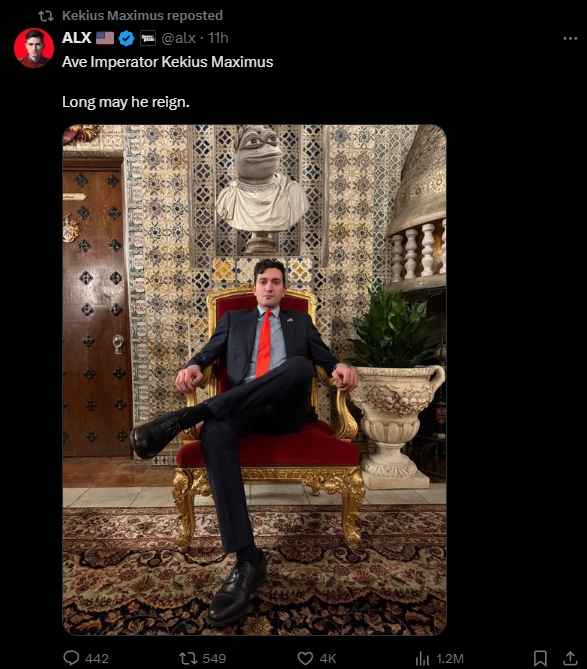The height and width of the screenshot is (669, 587).
Task: Click the 442 replies count
Action: [97, 658]
